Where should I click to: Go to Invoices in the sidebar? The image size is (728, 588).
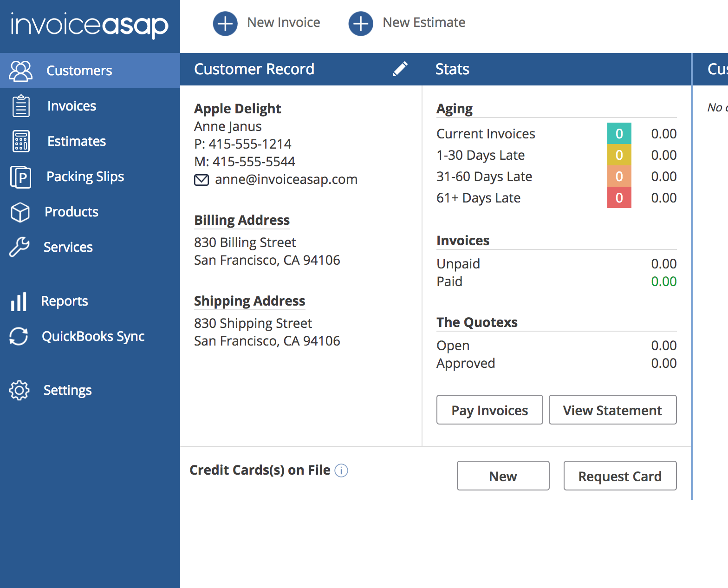[71, 106]
